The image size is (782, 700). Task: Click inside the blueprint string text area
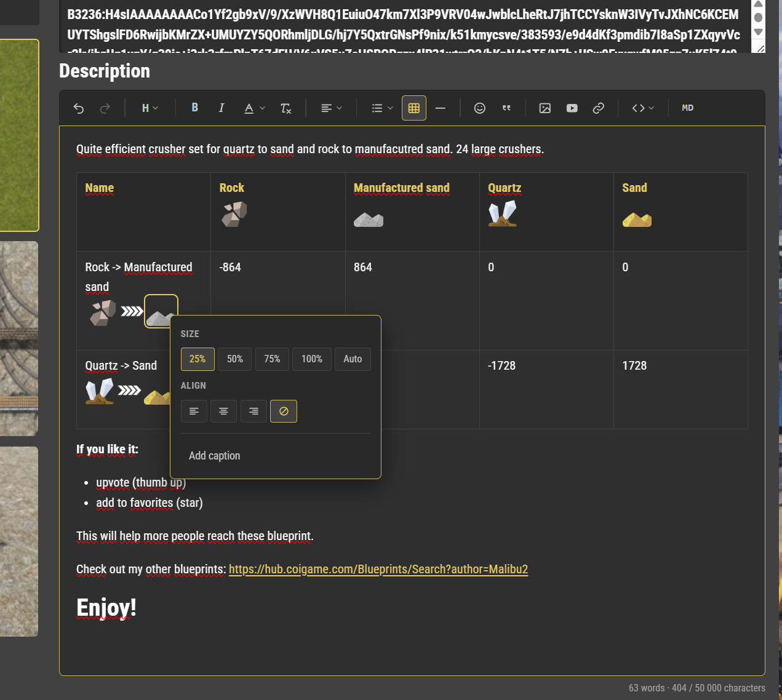coord(405,26)
